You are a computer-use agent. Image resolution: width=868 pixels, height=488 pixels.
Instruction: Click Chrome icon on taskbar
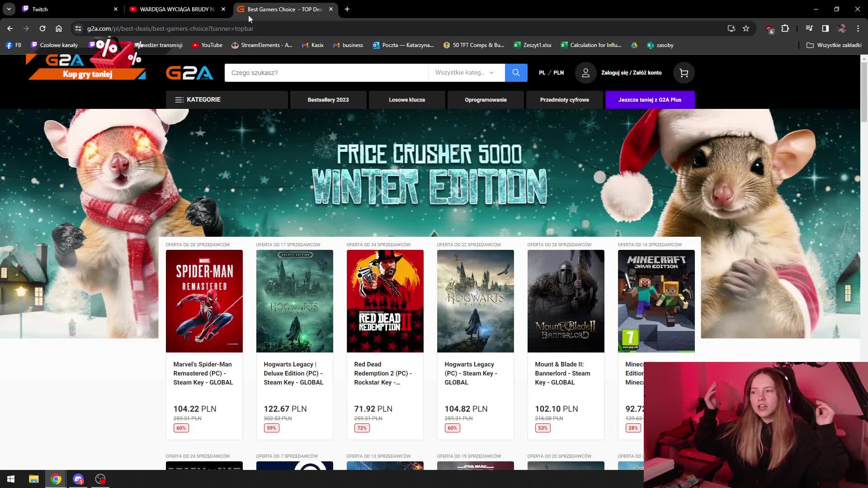56,479
